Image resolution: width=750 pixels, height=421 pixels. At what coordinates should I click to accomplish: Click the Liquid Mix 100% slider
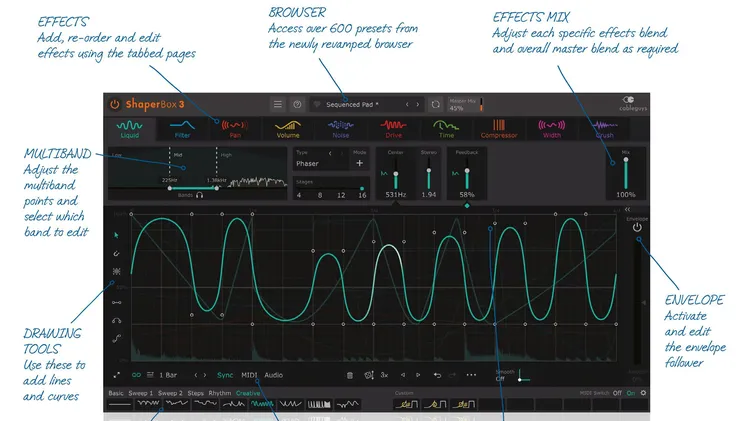coord(626,173)
